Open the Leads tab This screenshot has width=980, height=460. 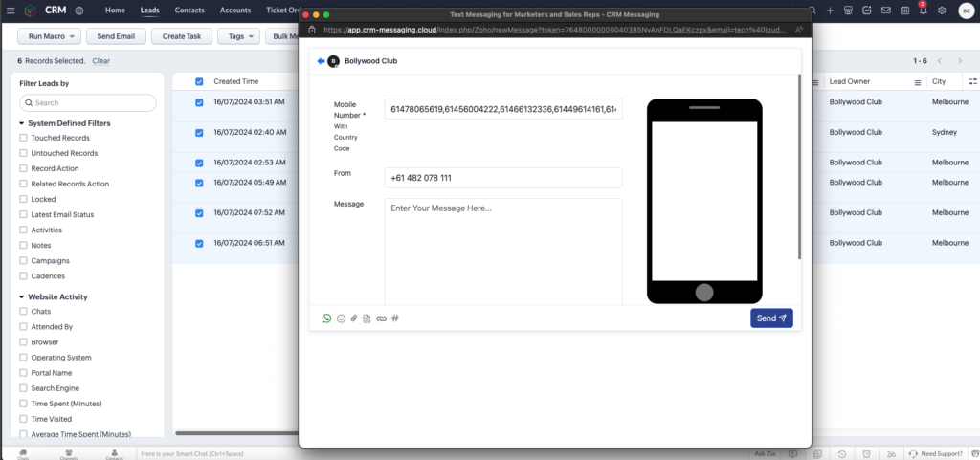[x=150, y=11]
